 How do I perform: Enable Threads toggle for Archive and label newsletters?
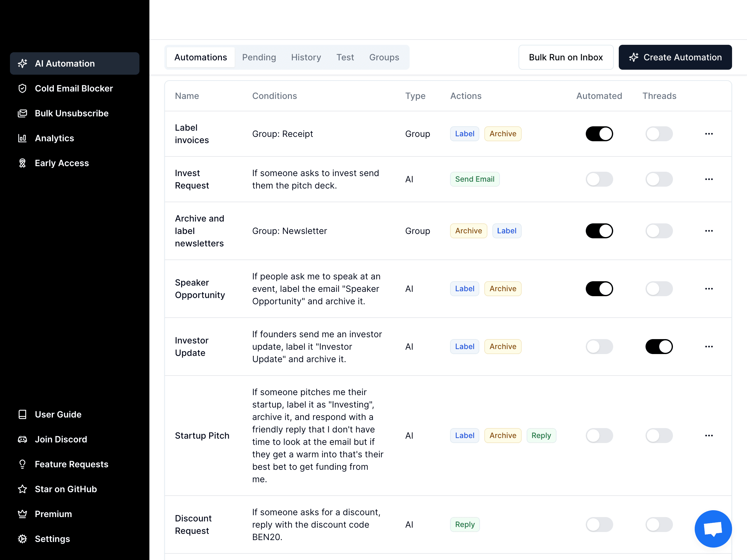659,231
